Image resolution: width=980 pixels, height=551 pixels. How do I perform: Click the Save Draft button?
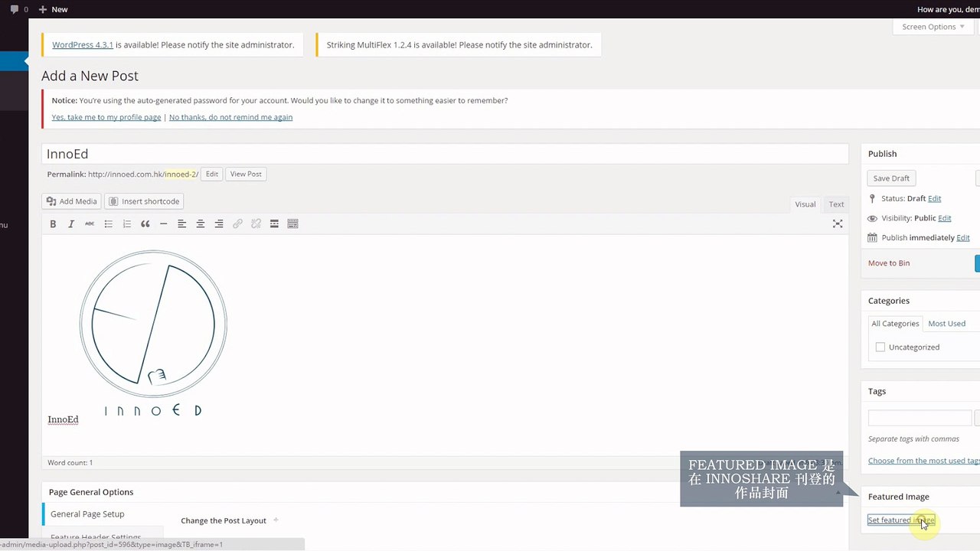(891, 178)
